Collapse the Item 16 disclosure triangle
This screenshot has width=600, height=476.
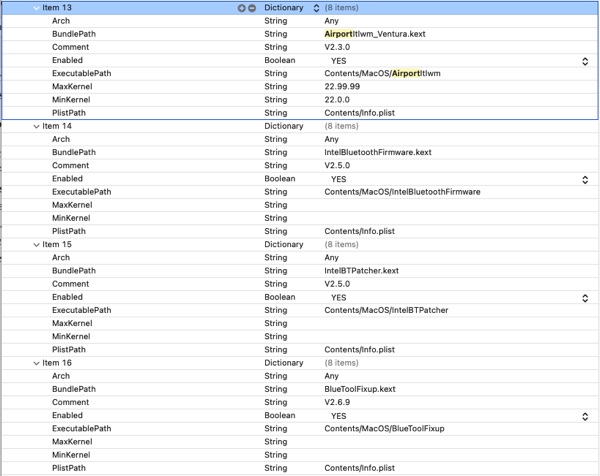(x=37, y=363)
